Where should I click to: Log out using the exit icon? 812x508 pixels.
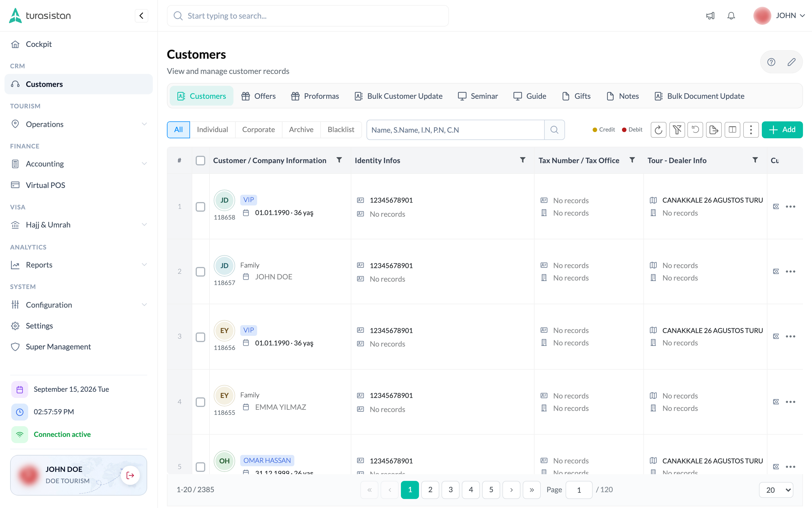130,475
